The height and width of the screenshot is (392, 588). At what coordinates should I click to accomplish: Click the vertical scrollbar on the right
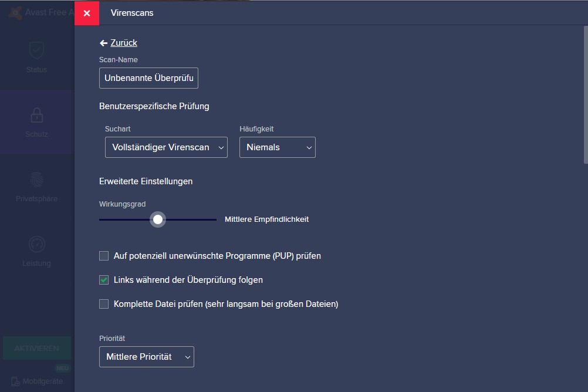(586, 94)
